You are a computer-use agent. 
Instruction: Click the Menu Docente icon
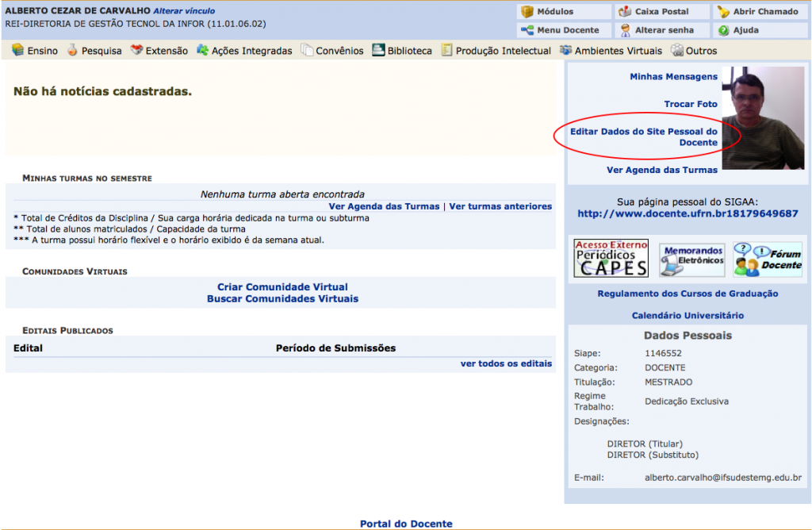527,30
